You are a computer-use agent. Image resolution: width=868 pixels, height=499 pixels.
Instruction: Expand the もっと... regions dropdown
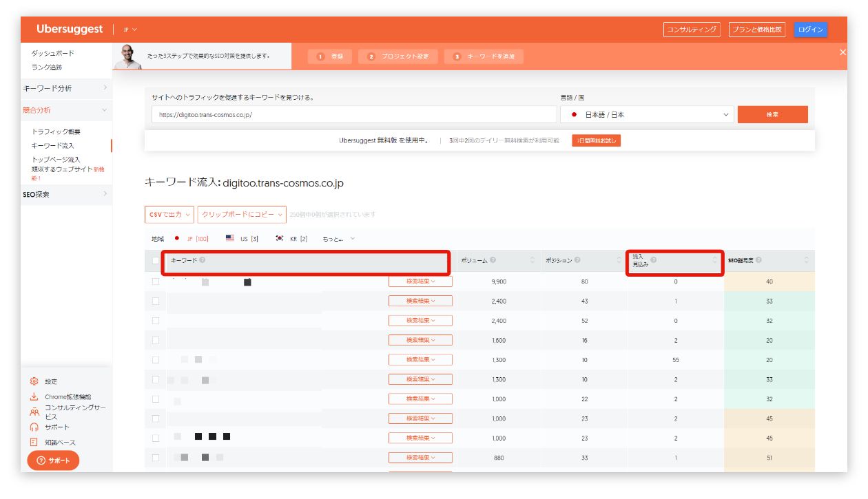pyautogui.click(x=339, y=238)
